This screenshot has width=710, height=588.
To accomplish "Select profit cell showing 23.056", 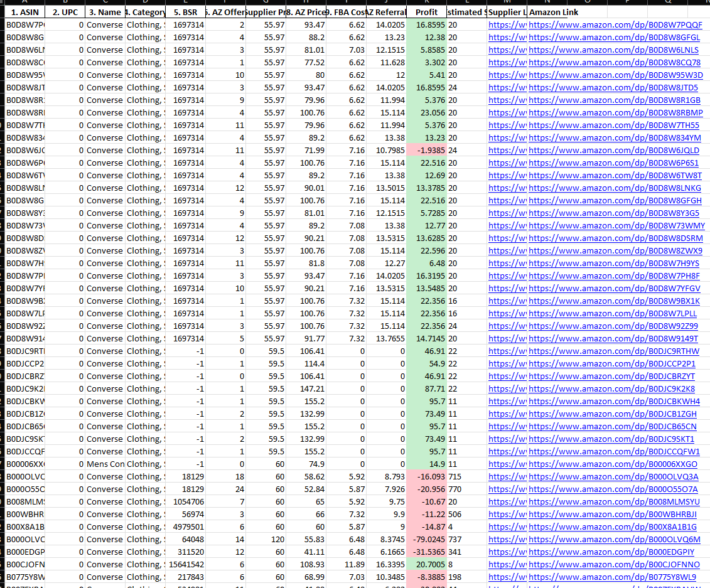I will coord(426,113).
